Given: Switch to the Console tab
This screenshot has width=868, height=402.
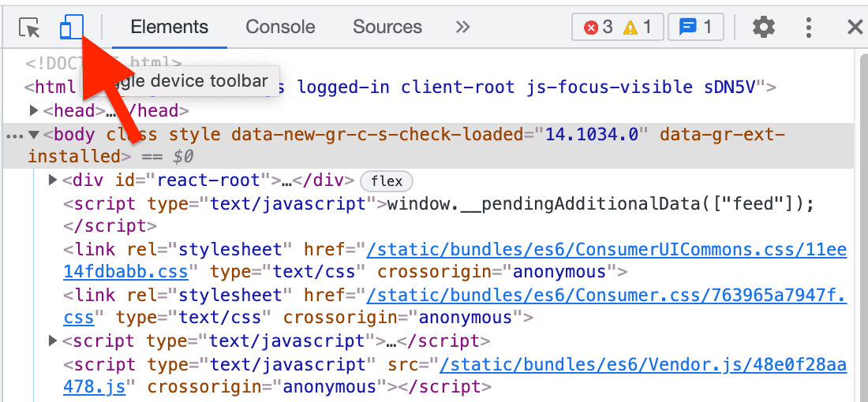Looking at the screenshot, I should (280, 27).
